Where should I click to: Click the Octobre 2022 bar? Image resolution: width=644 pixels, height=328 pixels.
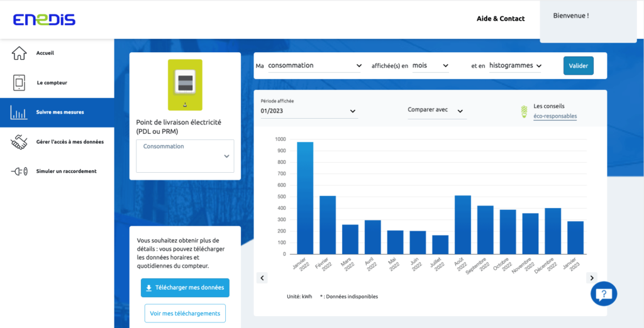pos(508,232)
